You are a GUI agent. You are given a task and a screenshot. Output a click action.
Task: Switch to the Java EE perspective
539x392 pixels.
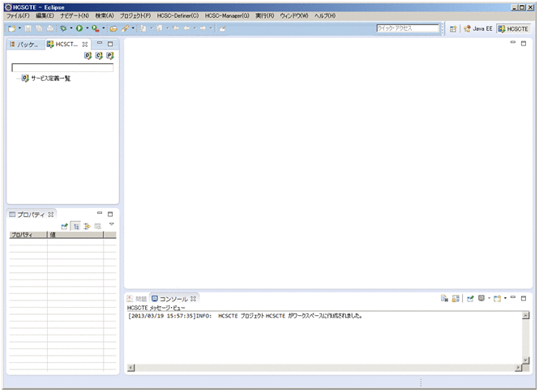pyautogui.click(x=478, y=28)
